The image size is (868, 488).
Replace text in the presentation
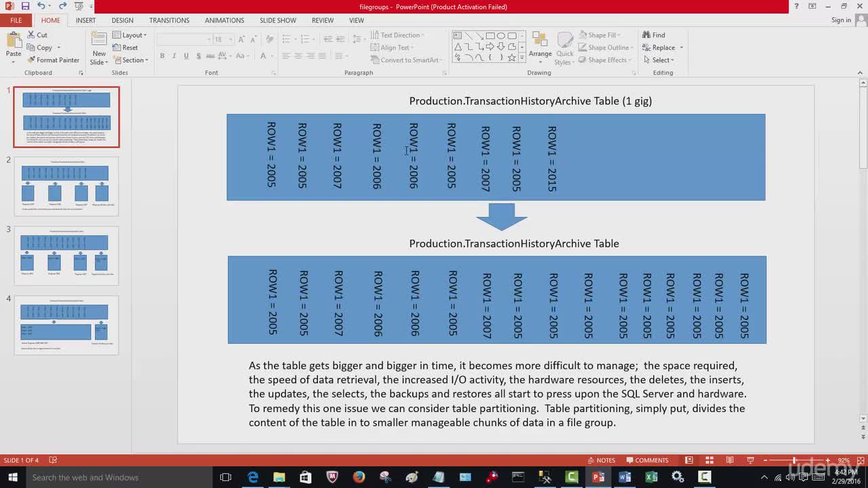[658, 47]
